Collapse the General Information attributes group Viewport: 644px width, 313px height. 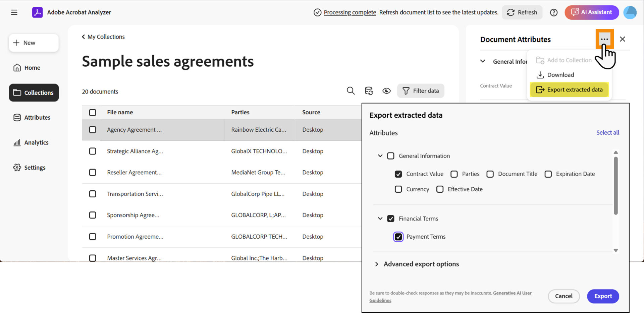(380, 155)
